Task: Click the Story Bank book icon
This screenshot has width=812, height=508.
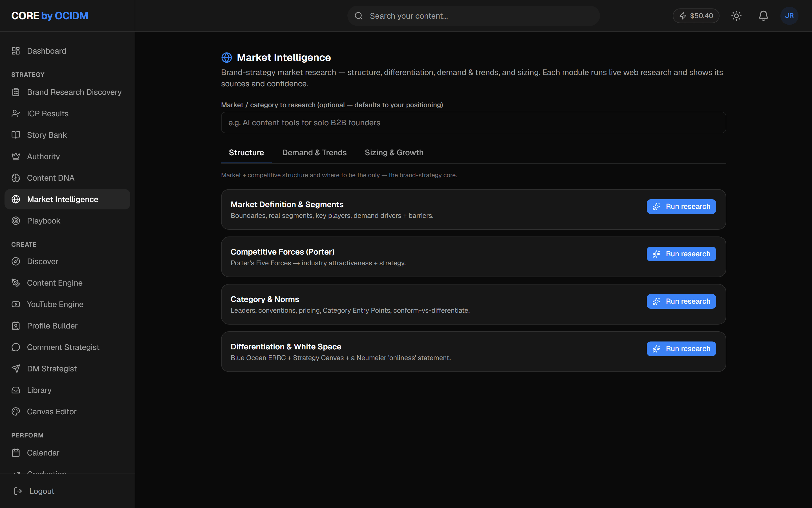Action: (x=16, y=135)
